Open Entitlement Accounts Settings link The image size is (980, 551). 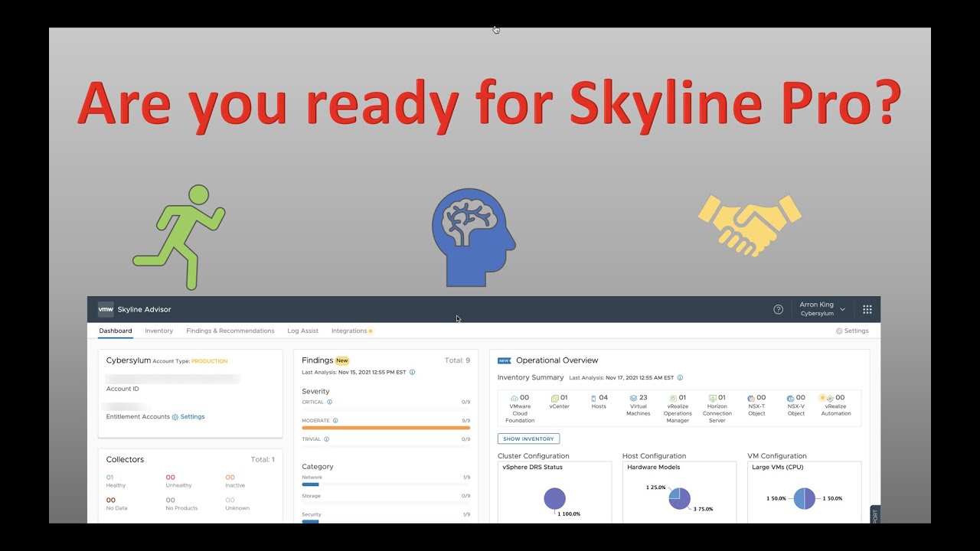[x=188, y=417]
